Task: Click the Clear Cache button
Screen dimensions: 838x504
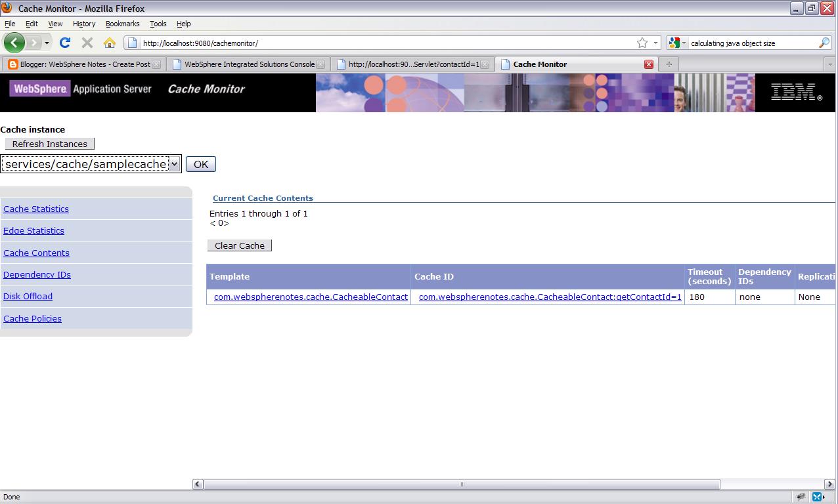Action: (240, 245)
